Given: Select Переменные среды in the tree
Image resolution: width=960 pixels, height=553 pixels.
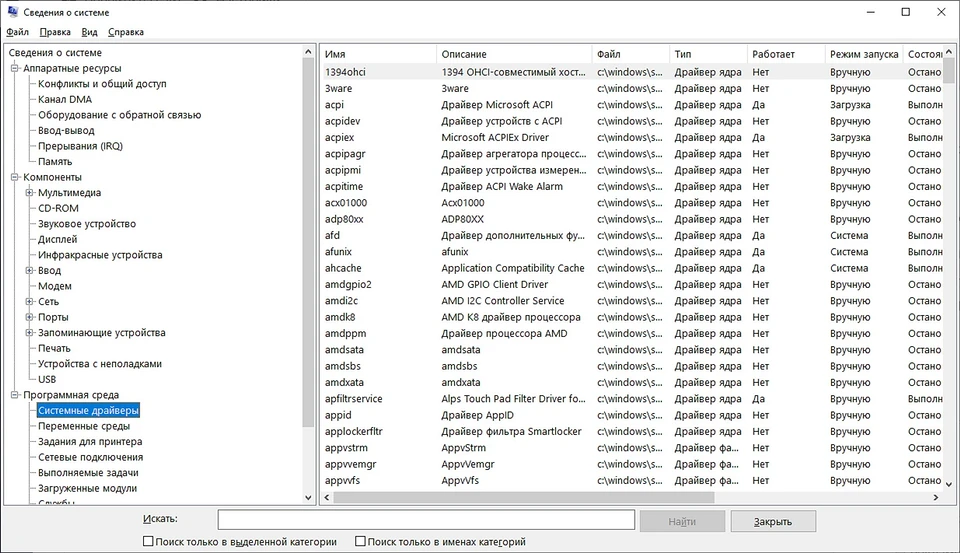Looking at the screenshot, I should 83,426.
